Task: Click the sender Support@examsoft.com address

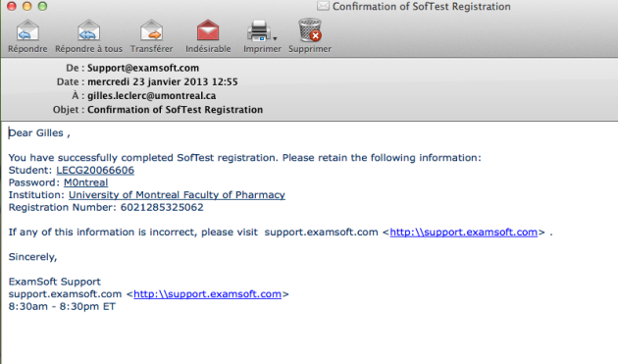Action: [143, 68]
